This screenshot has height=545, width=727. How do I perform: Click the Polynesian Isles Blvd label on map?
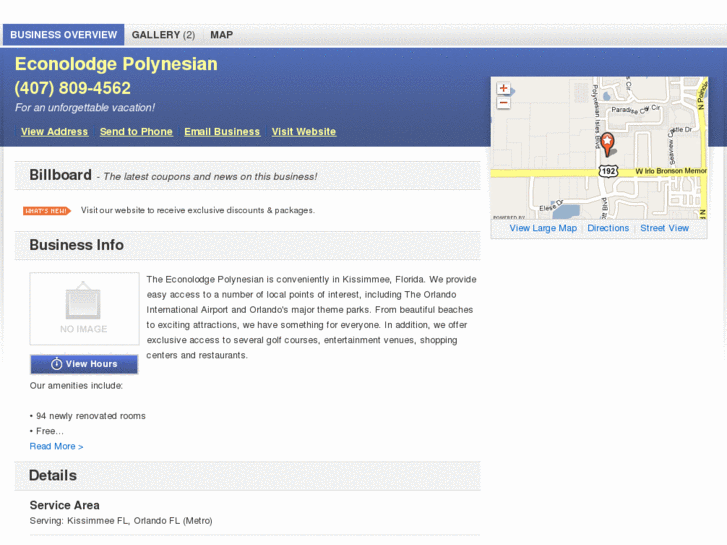(x=597, y=117)
